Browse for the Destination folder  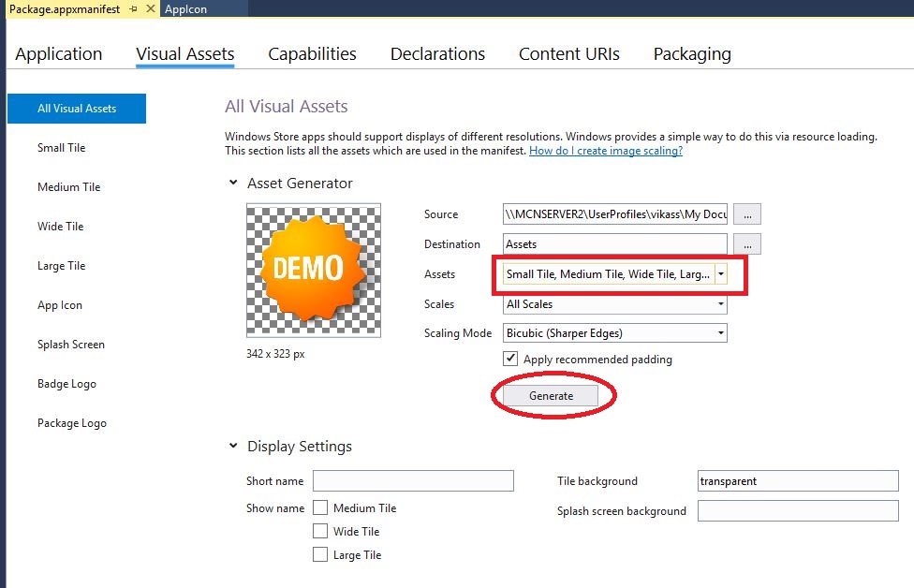click(746, 244)
